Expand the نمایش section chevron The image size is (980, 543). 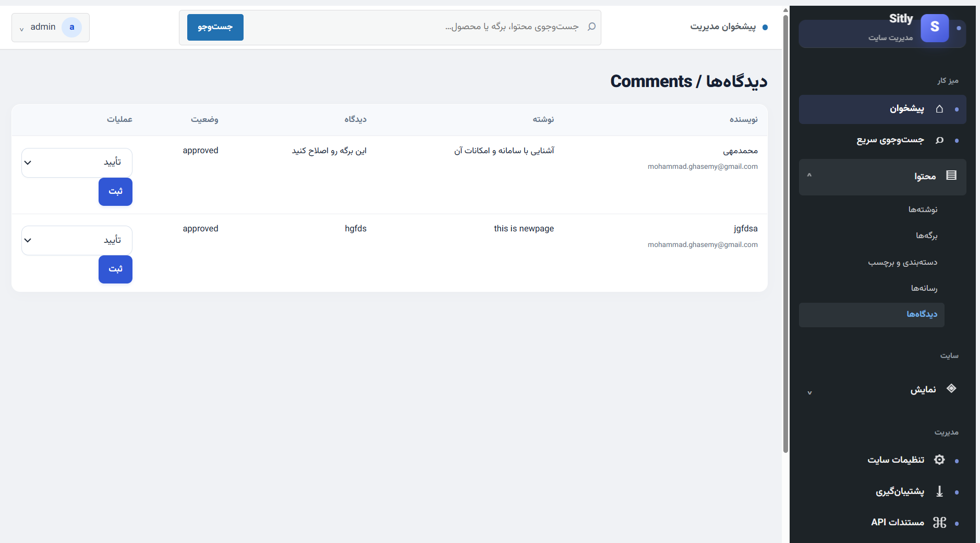[809, 392]
